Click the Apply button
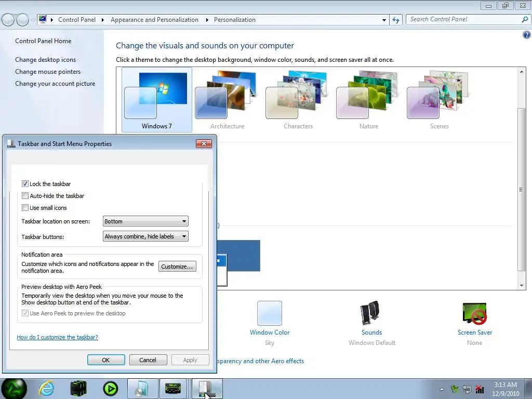The width and height of the screenshot is (532, 399). point(190,360)
